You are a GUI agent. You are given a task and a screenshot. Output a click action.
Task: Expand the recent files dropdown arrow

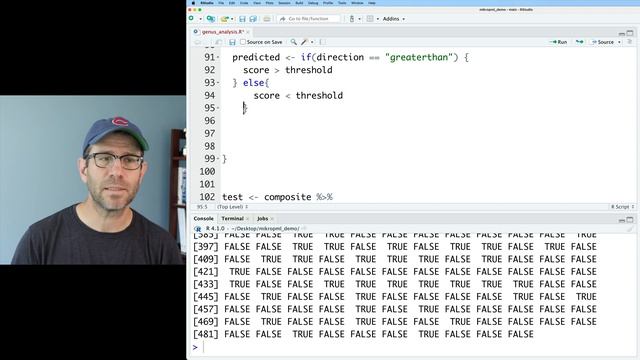232,19
